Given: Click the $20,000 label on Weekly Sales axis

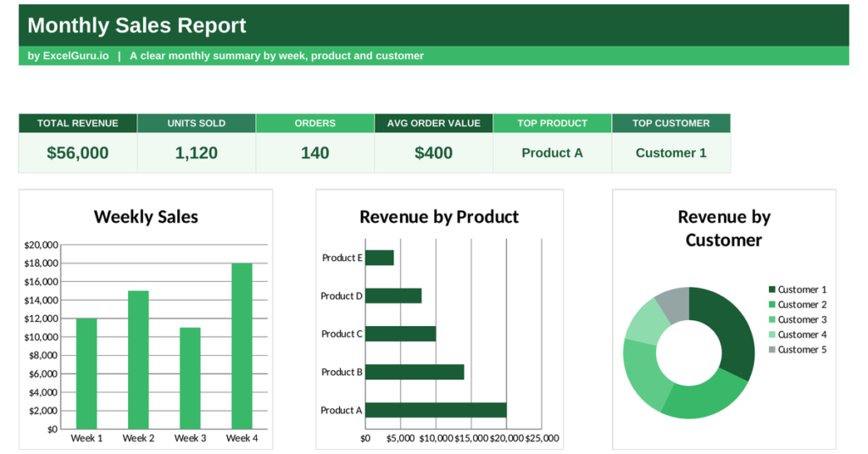Looking at the screenshot, I should tap(41, 245).
